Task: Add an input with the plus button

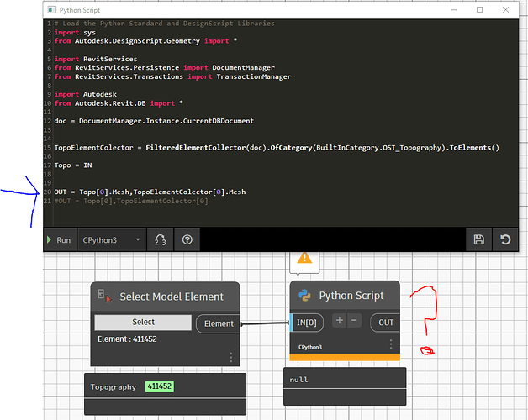Action: click(x=340, y=320)
